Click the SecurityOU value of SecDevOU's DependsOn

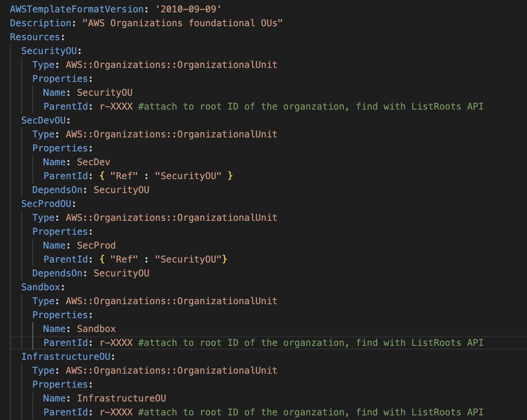[x=121, y=190]
